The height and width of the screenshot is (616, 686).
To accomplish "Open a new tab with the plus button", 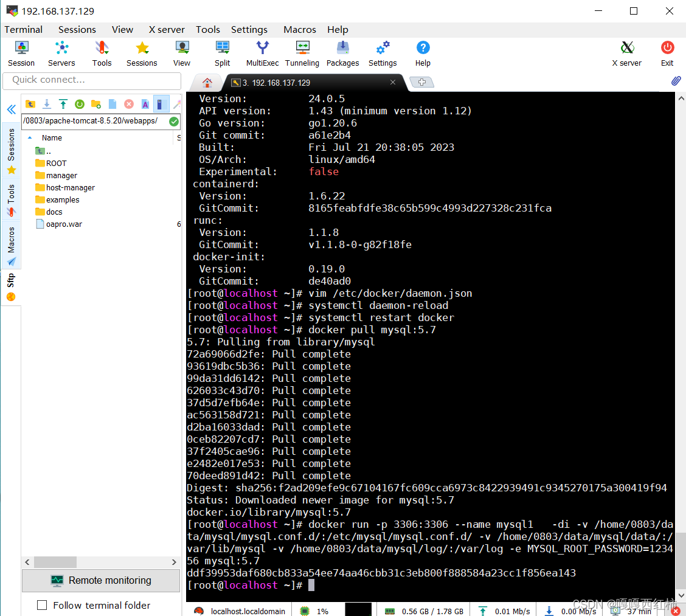I will tap(421, 82).
